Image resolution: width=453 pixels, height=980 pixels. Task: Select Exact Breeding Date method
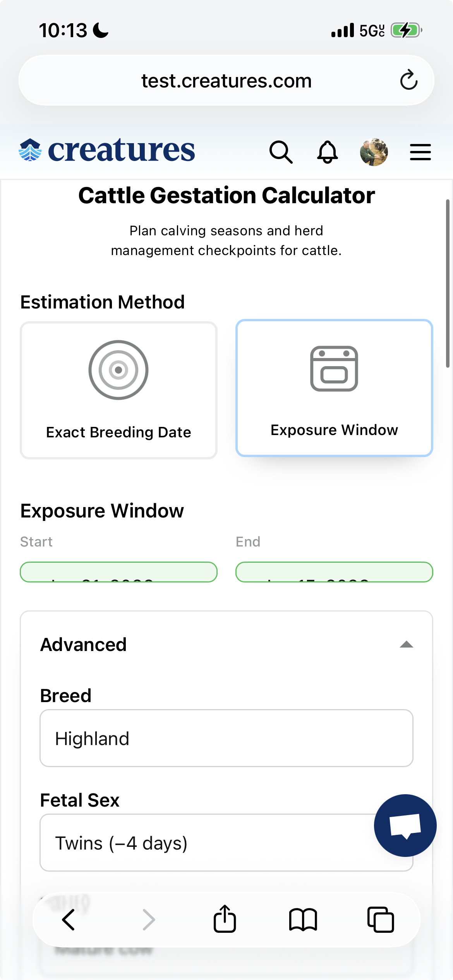pyautogui.click(x=118, y=390)
